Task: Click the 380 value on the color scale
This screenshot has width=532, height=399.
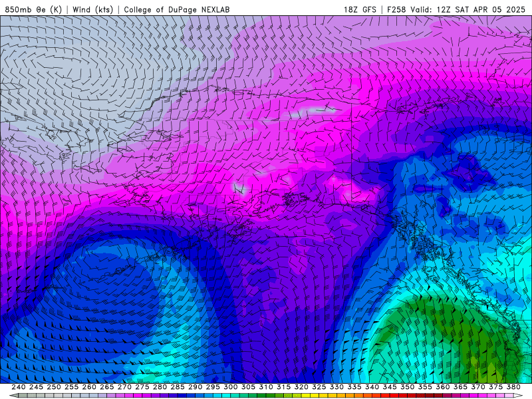Action: pyautogui.click(x=513, y=387)
